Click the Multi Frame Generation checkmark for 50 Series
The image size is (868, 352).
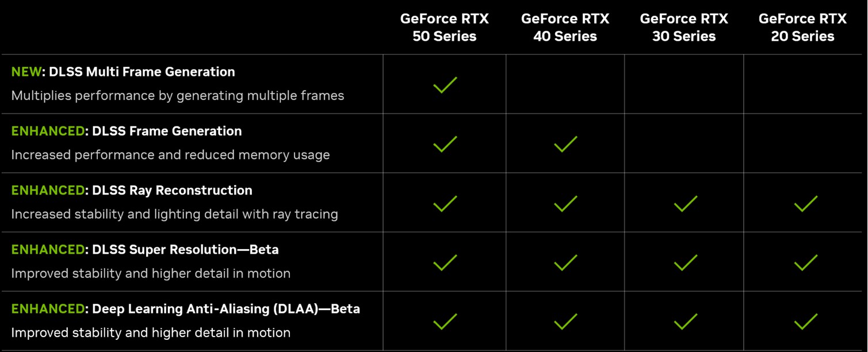click(x=445, y=85)
